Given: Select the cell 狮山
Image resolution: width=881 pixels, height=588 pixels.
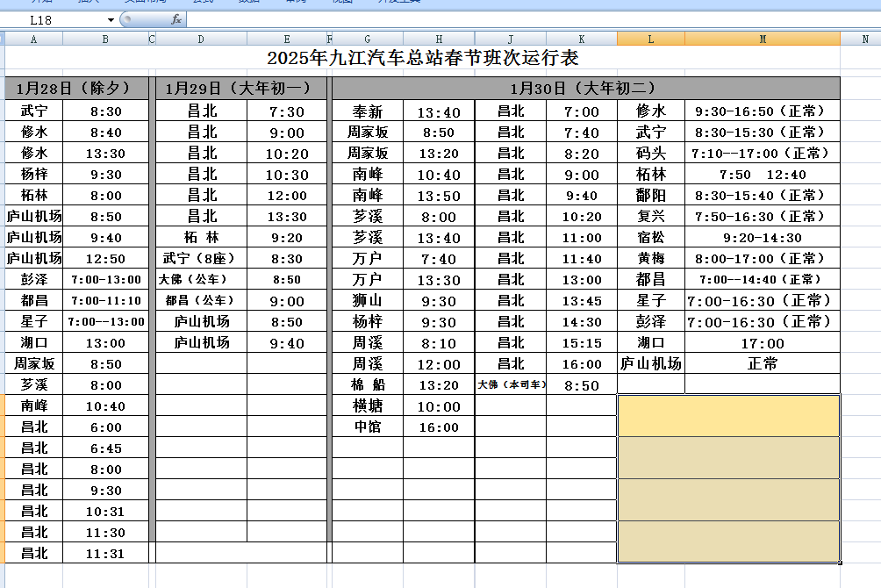Looking at the screenshot, I should pos(368,301).
